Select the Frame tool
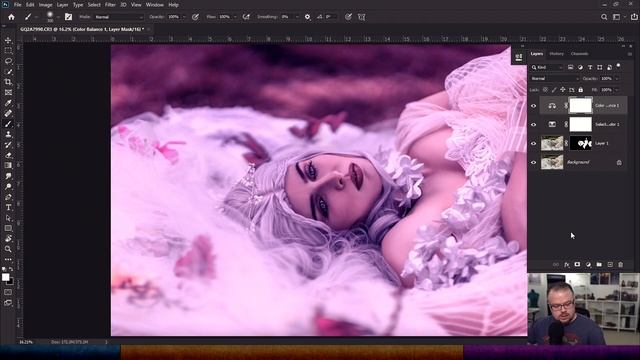This screenshot has height=360, width=640. pos(8,92)
